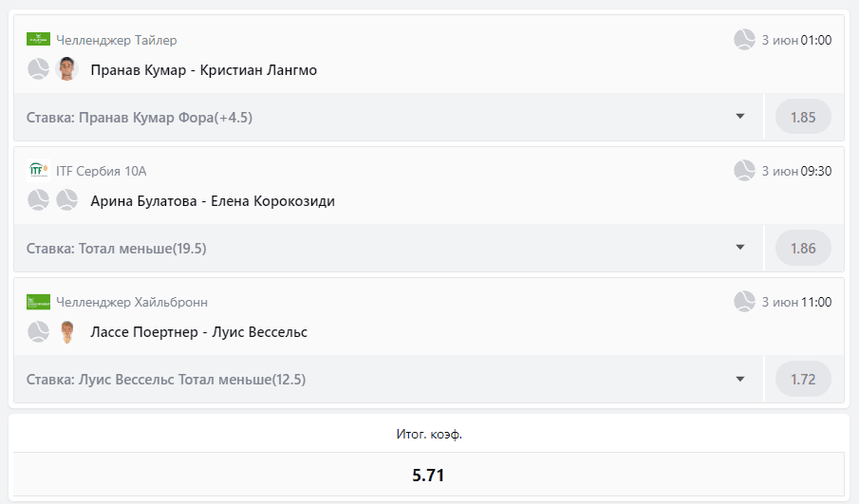Click tennis ball icon beside 3 июн 11:00
This screenshot has height=504, width=859.
744,302
